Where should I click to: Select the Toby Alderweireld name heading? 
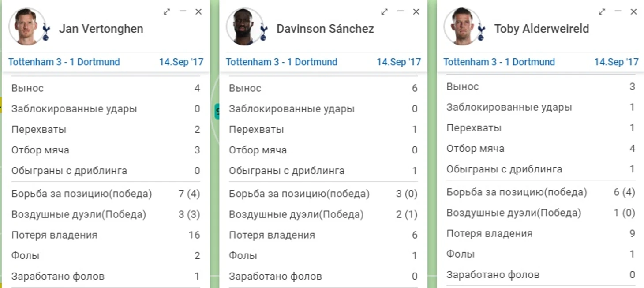(x=541, y=29)
